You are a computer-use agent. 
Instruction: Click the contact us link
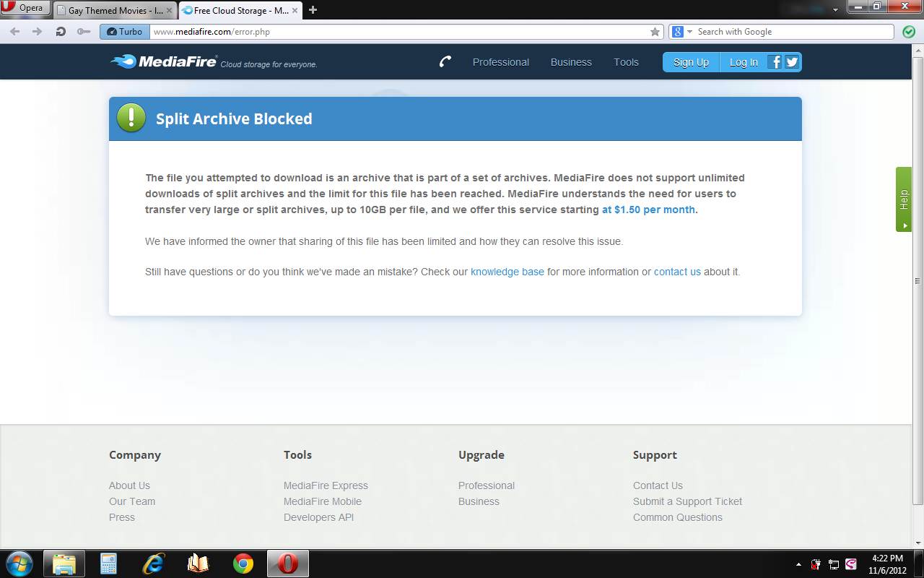pos(677,272)
